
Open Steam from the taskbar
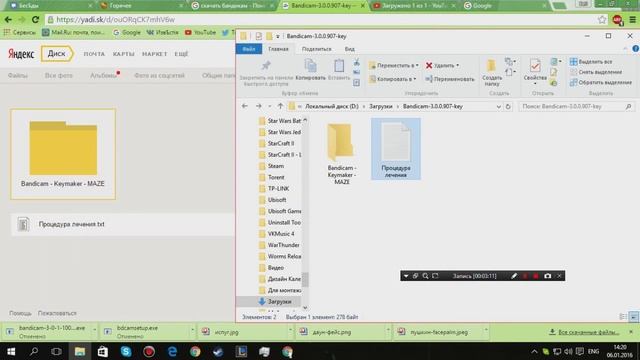tap(218, 351)
